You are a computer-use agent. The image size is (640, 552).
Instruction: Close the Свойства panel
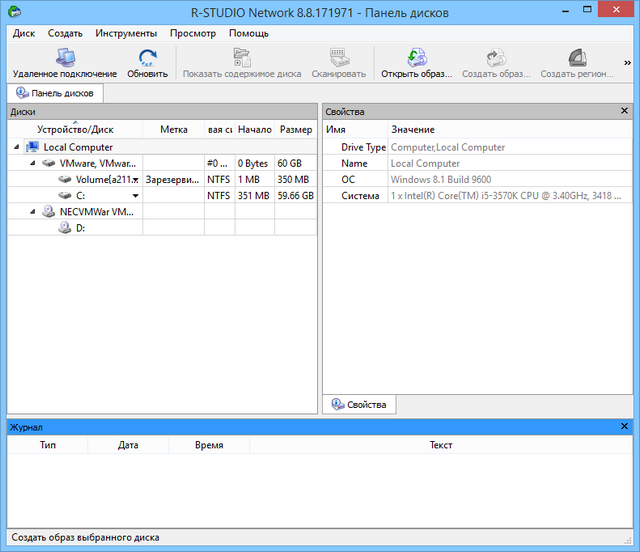tap(624, 112)
